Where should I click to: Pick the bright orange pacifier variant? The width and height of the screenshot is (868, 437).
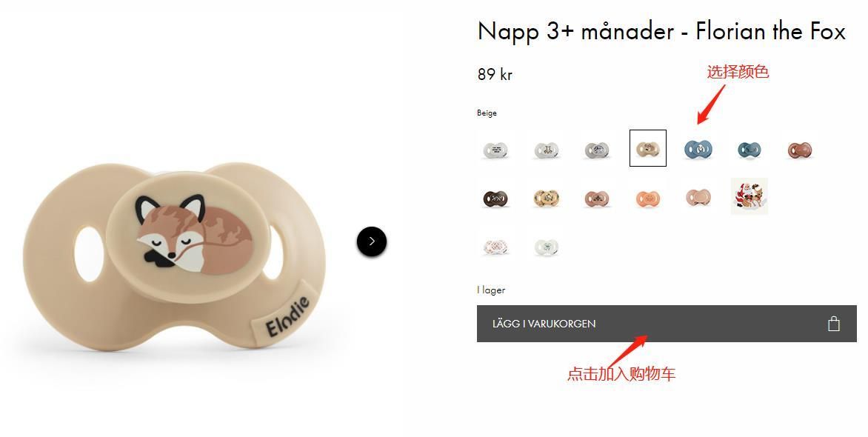click(648, 199)
